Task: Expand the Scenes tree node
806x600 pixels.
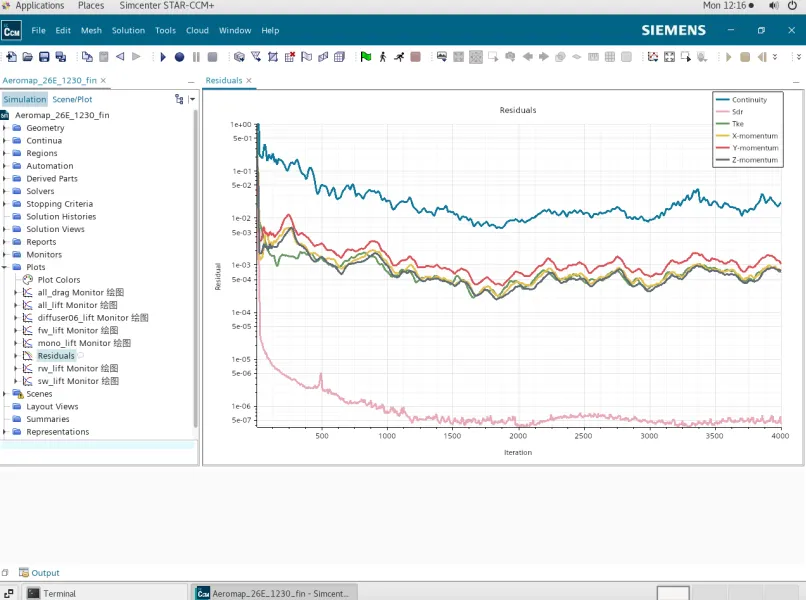Action: click(x=5, y=394)
